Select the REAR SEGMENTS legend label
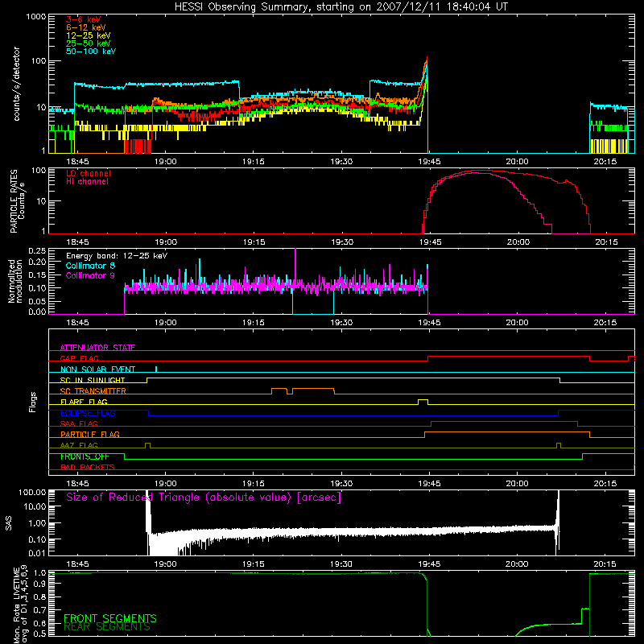The image size is (644, 644). [x=107, y=627]
